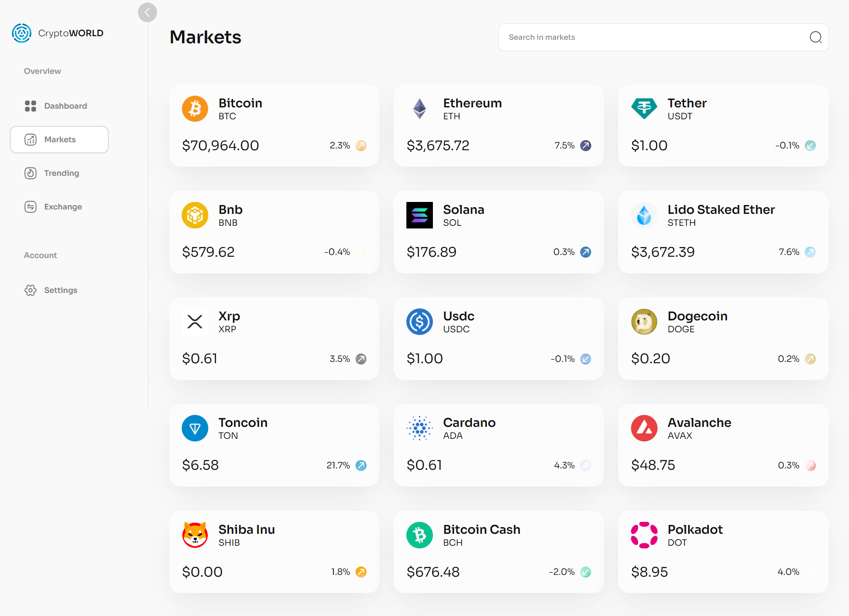Screen dimensions: 849x616
Task: Click the Dogecoin logo icon
Action: click(644, 322)
